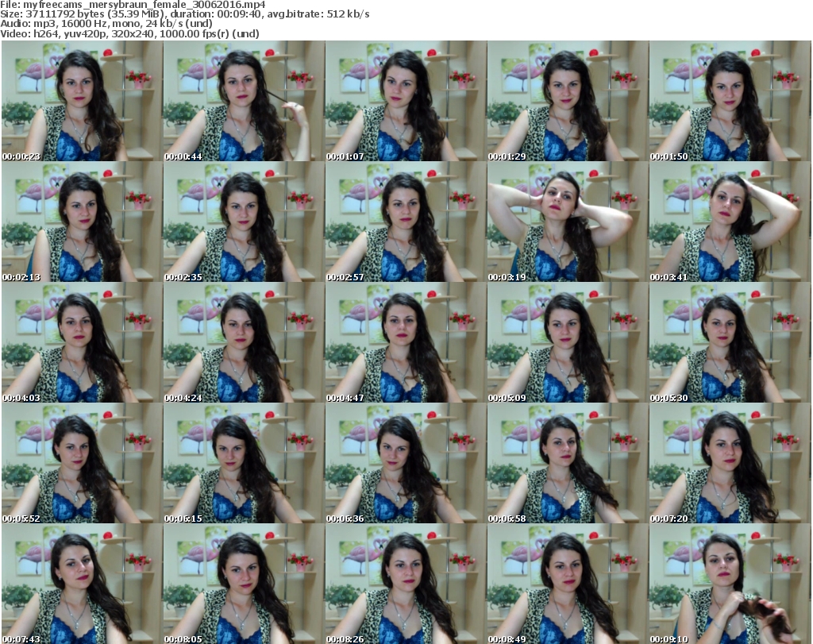
Task: Click the Size and duration info line
Action: [x=185, y=14]
